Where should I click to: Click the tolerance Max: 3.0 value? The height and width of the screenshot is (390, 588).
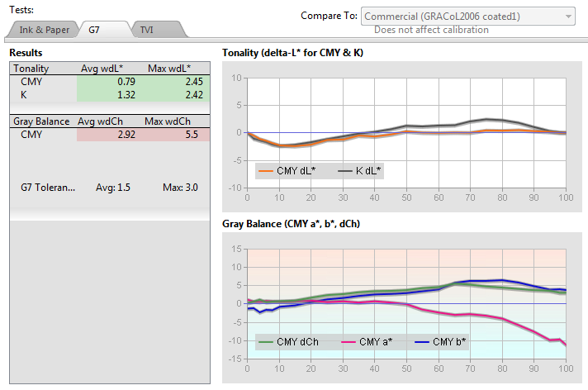(180, 188)
